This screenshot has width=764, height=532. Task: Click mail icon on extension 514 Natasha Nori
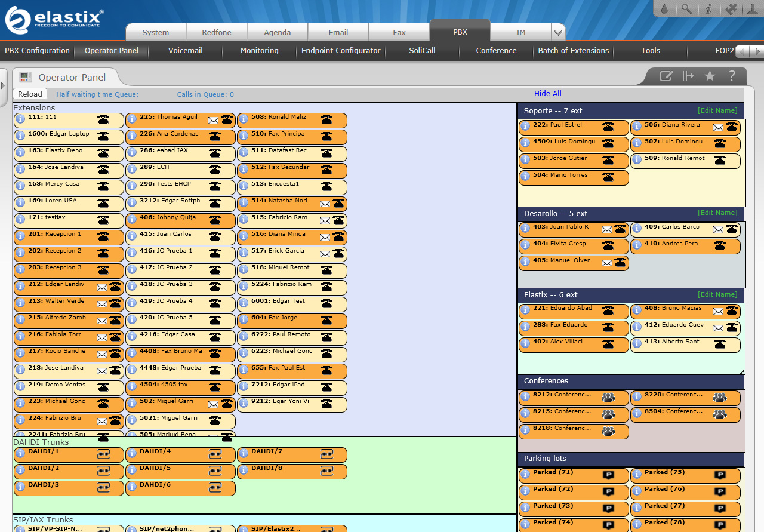[325, 204]
